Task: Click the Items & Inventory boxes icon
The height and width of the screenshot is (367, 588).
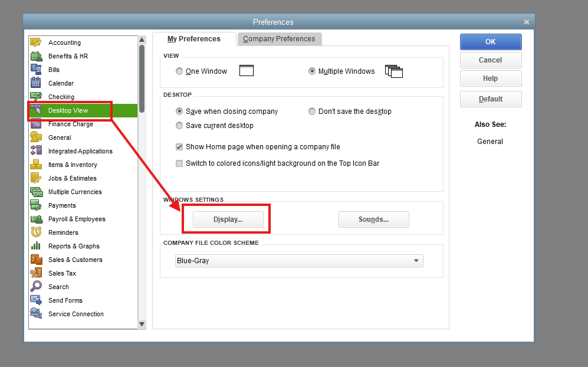Action: 36,165
